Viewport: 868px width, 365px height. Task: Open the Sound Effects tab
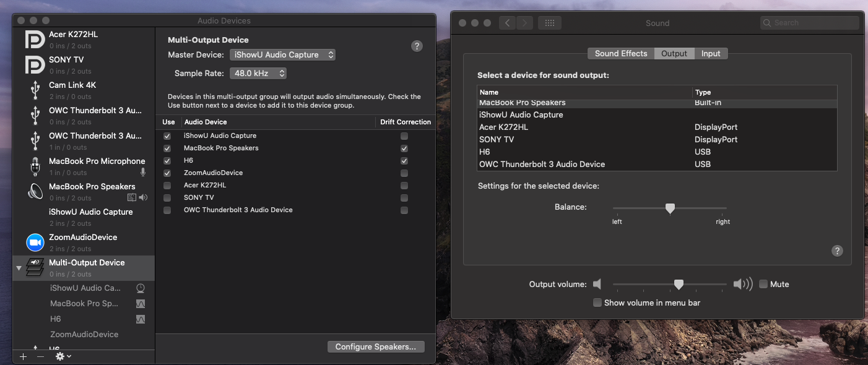coord(620,53)
